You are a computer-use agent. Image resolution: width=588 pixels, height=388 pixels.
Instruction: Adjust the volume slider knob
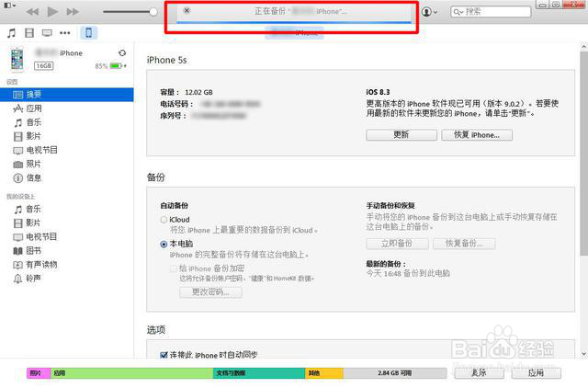(x=153, y=12)
